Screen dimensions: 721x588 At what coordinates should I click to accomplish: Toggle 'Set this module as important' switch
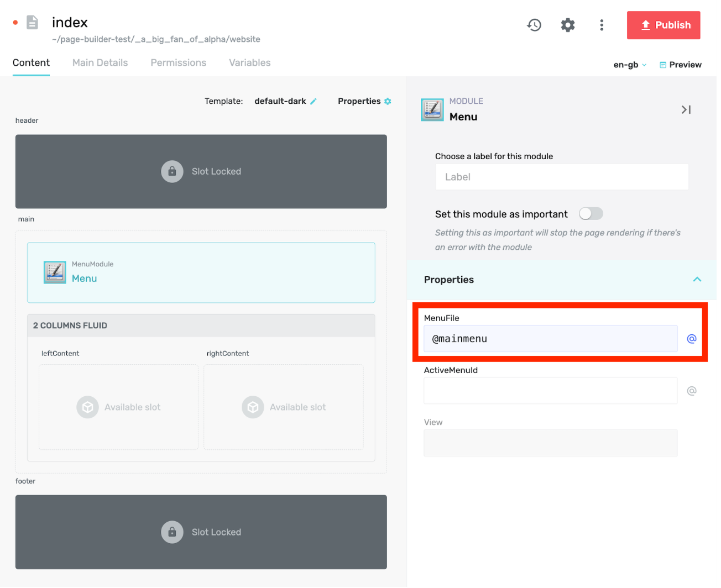coord(591,213)
